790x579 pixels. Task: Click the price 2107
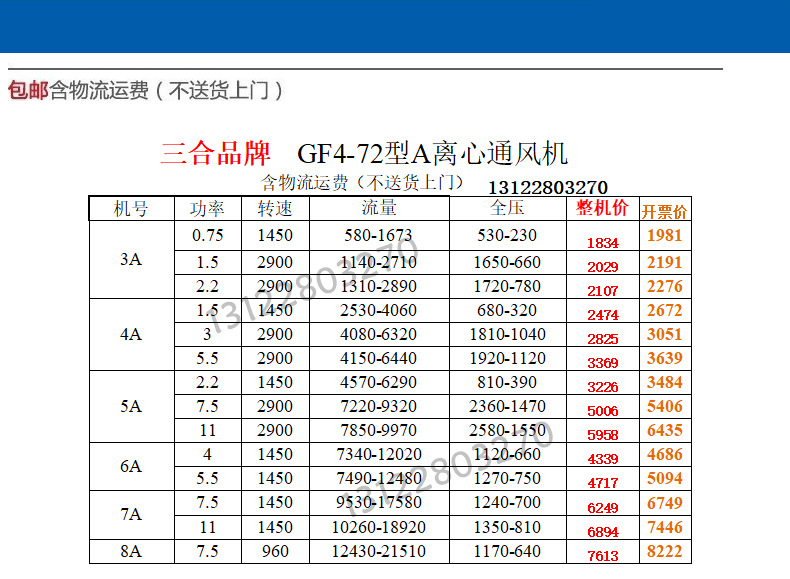pos(603,291)
